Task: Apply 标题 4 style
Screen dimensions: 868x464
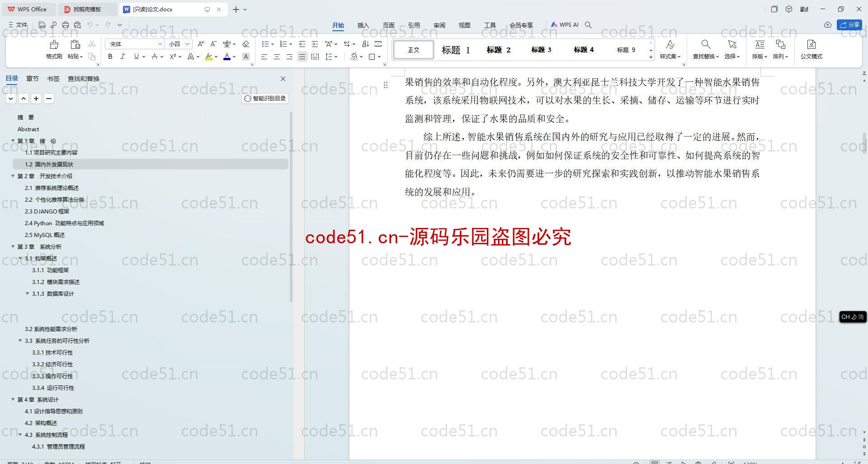Action: 584,50
